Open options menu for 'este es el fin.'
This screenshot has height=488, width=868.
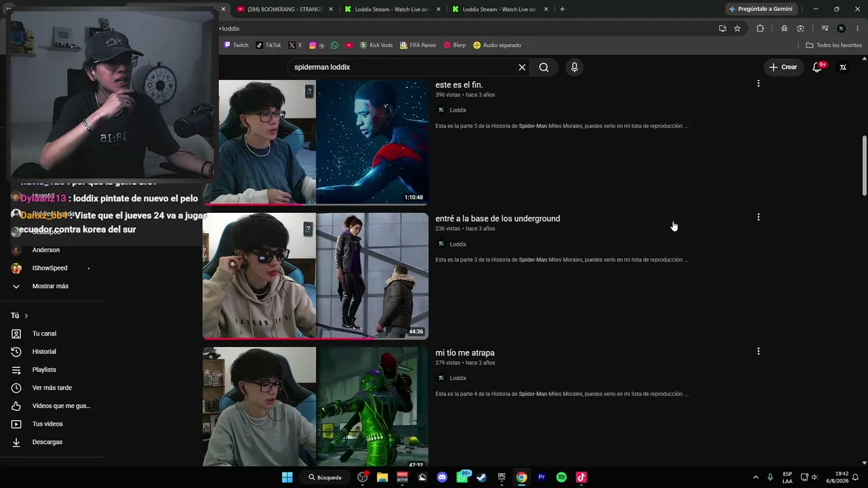(758, 83)
